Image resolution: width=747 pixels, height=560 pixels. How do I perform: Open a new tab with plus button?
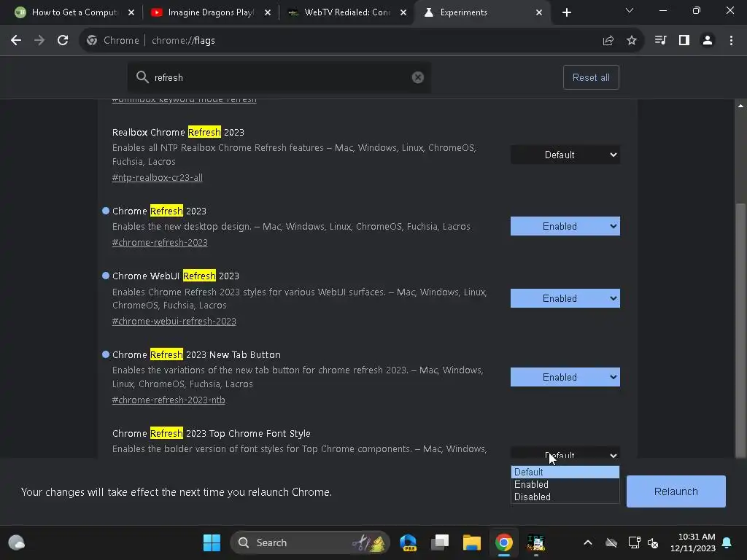(x=566, y=12)
